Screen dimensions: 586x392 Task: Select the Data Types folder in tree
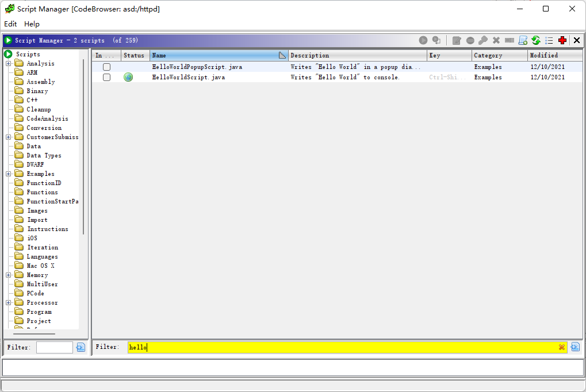(44, 155)
